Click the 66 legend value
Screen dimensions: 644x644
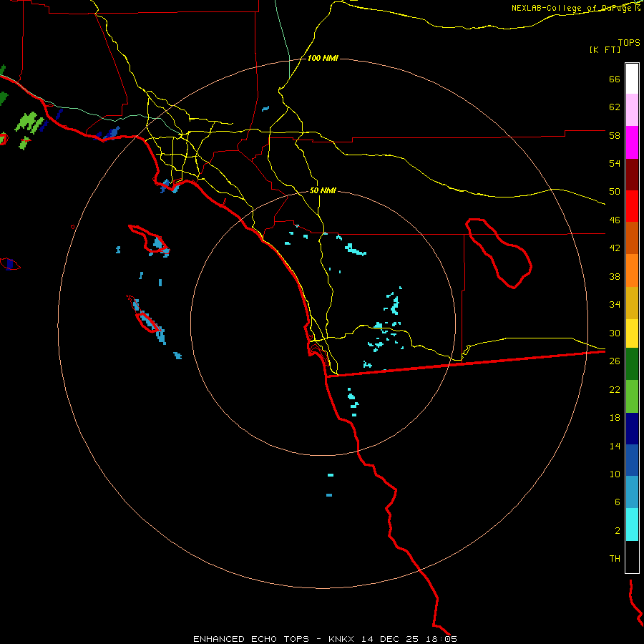tap(615, 79)
